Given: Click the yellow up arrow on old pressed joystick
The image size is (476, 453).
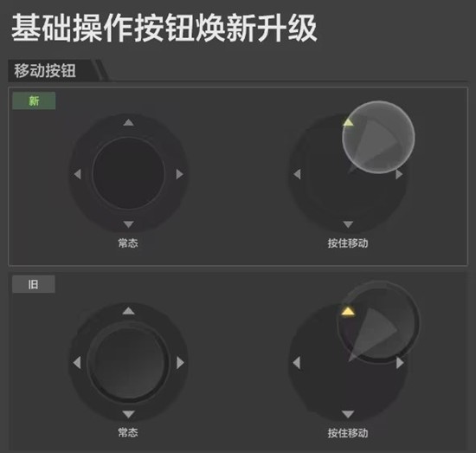Looking at the screenshot, I should point(348,312).
